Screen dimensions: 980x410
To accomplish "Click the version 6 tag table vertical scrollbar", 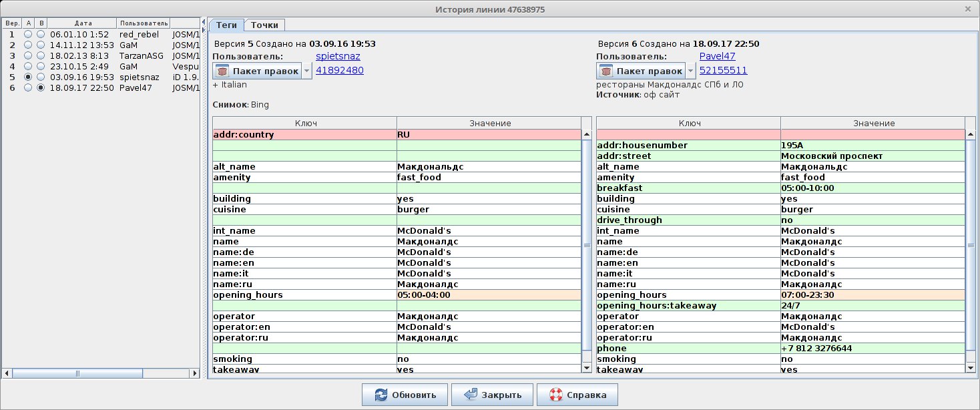I will (x=970, y=245).
